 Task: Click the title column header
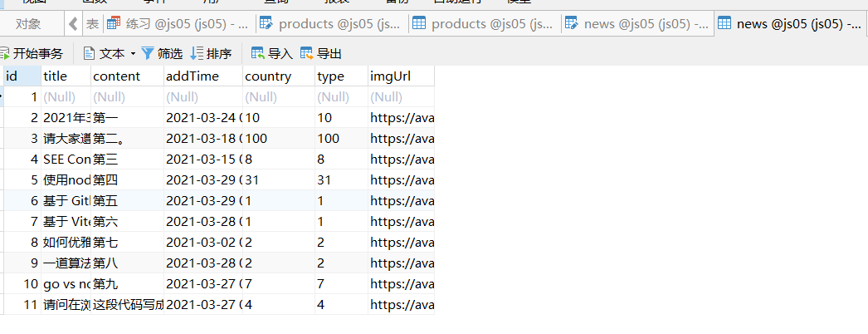pos(55,76)
